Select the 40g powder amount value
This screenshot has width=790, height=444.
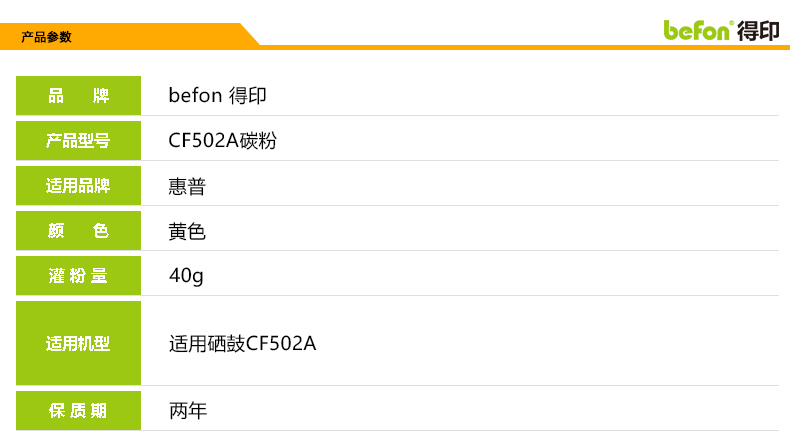pos(186,276)
